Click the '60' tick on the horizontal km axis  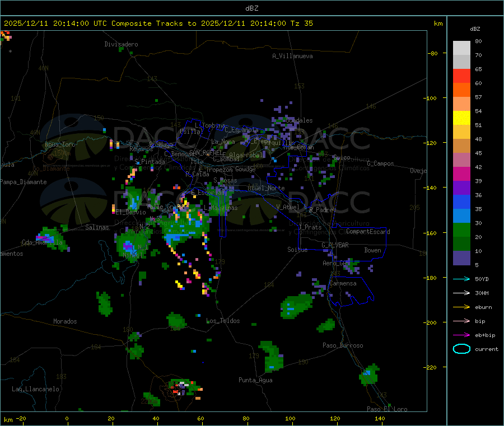200,419
